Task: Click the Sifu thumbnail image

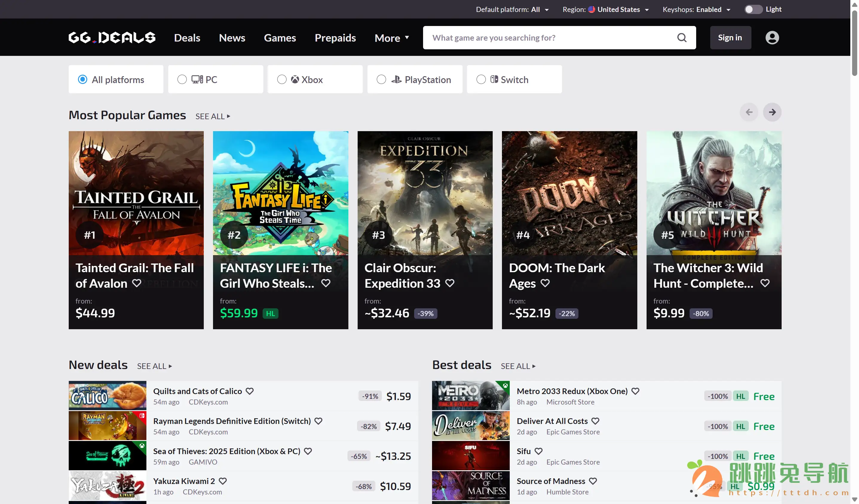Action: point(471,456)
